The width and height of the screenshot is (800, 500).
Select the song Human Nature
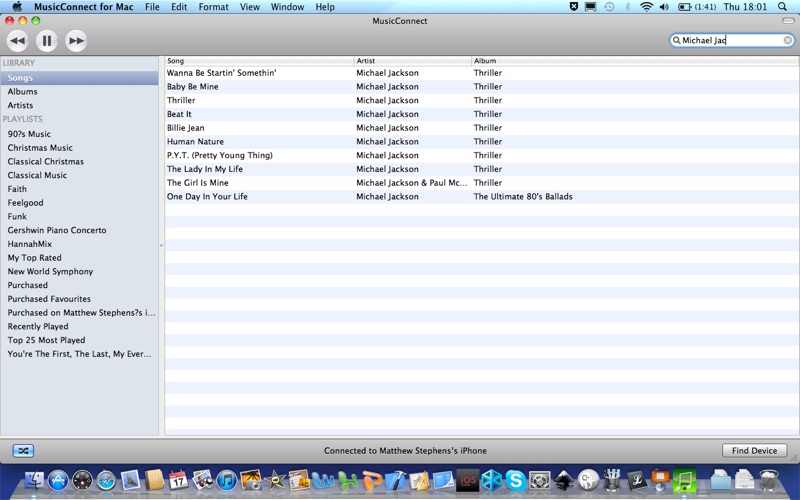482,142
